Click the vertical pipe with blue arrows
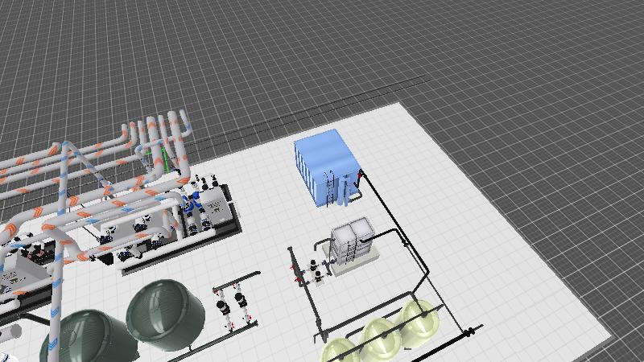This screenshot has height=362, width=644. 56,306
